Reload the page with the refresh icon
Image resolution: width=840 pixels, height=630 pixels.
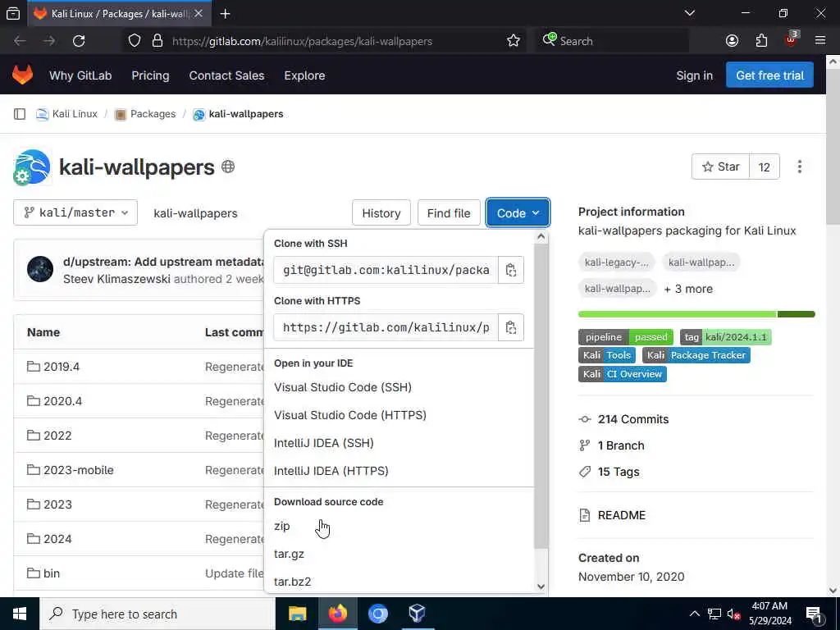[x=79, y=41]
